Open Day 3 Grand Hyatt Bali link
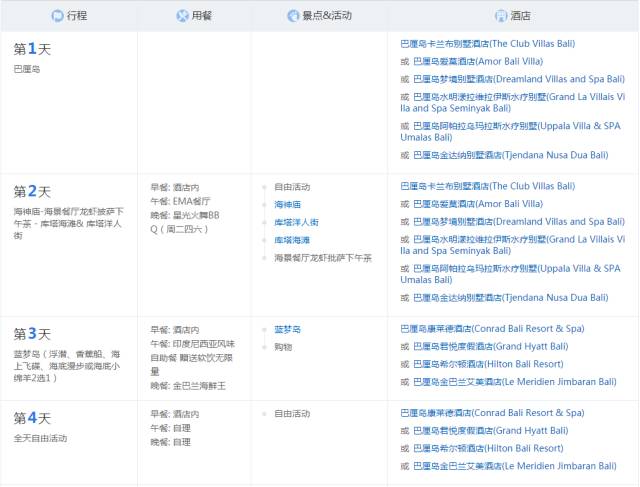This screenshot has height=487, width=640. click(491, 347)
